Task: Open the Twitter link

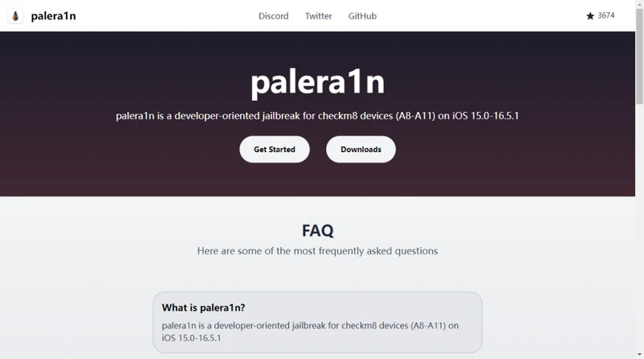Action: coord(318,16)
